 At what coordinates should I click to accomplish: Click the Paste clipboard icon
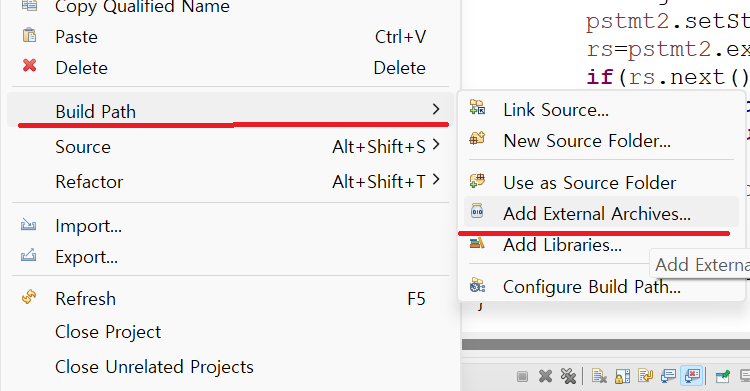(30, 35)
